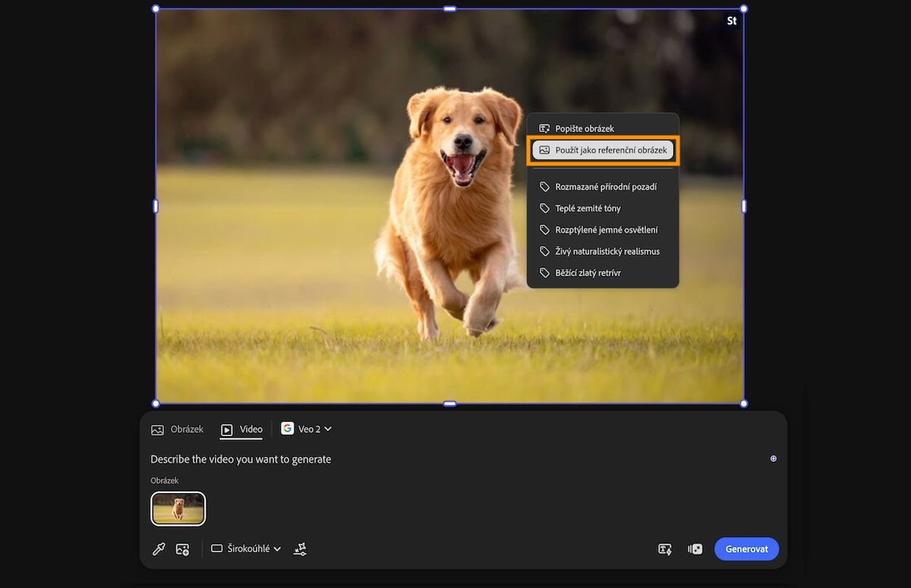Click the right-middle image resize handle
This screenshot has width=911, height=588.
pyautogui.click(x=744, y=206)
